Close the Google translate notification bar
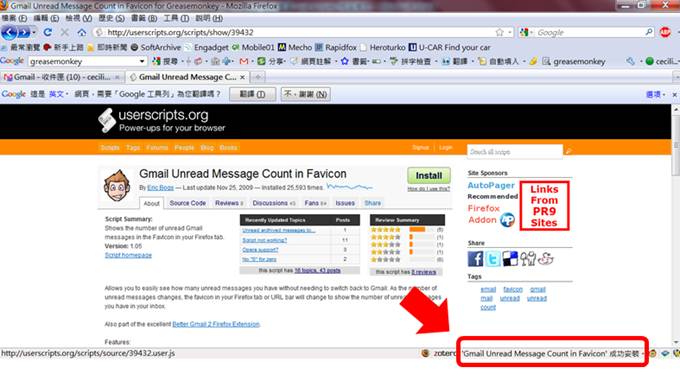 point(674,94)
